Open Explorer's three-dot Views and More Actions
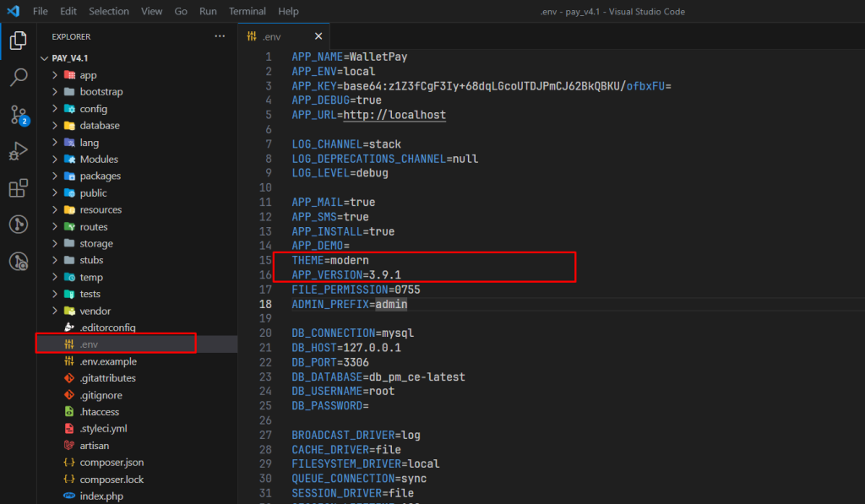This screenshot has width=865, height=504. [220, 36]
